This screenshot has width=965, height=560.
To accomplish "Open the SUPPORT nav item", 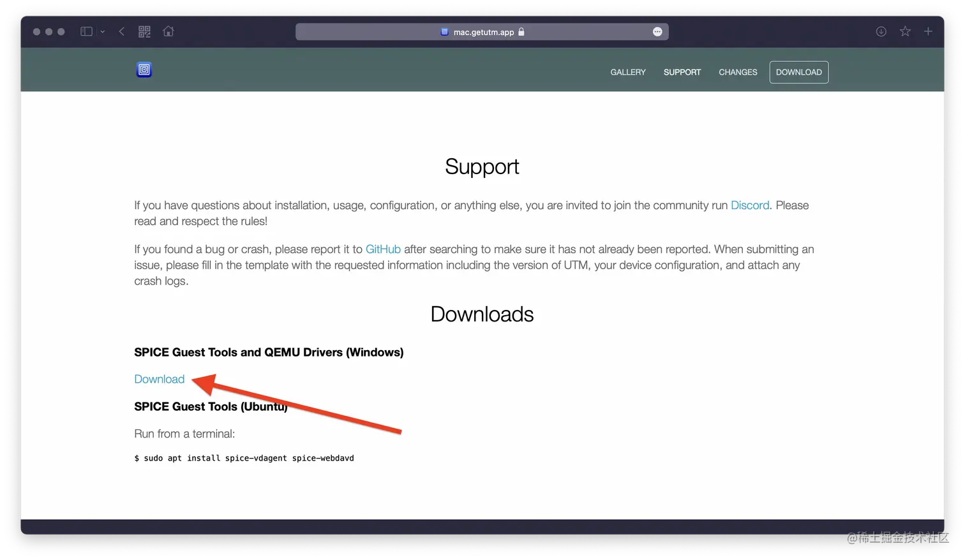I will click(682, 72).
